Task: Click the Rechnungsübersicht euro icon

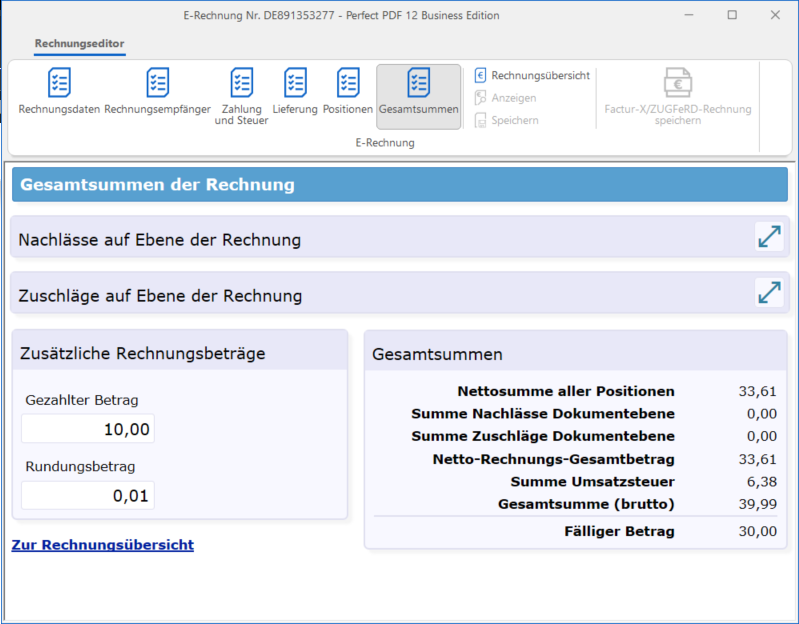Action: click(480, 75)
